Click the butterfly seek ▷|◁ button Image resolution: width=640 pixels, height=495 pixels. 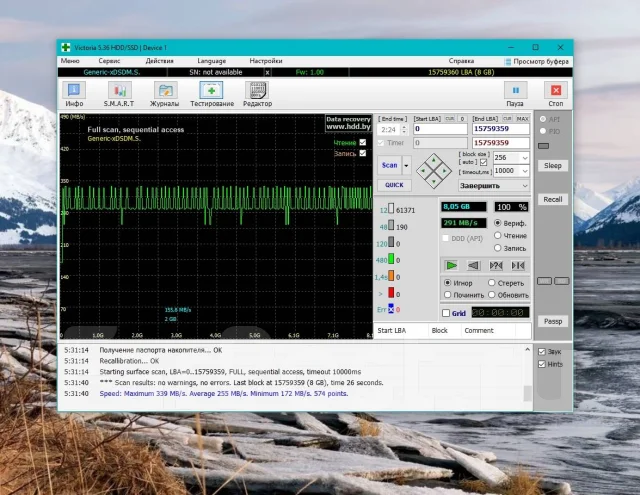(x=518, y=266)
